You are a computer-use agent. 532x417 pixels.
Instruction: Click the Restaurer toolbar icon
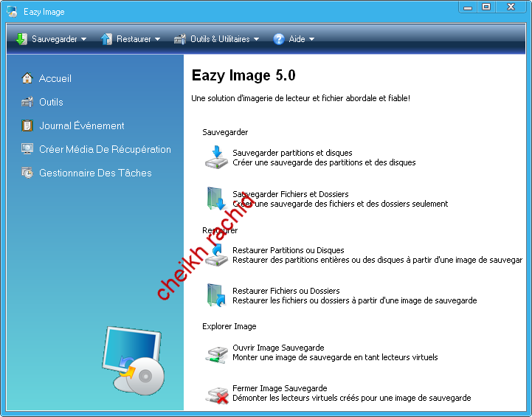point(106,39)
